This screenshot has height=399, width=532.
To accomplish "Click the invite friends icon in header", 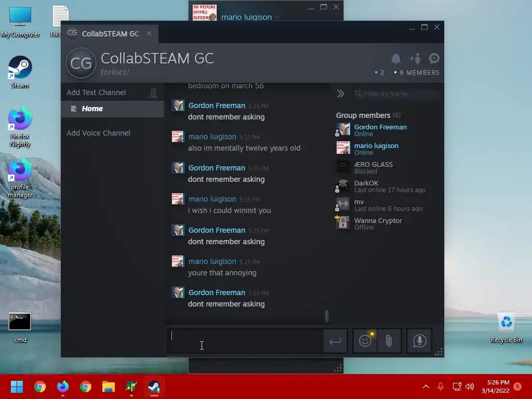I will [x=415, y=59].
